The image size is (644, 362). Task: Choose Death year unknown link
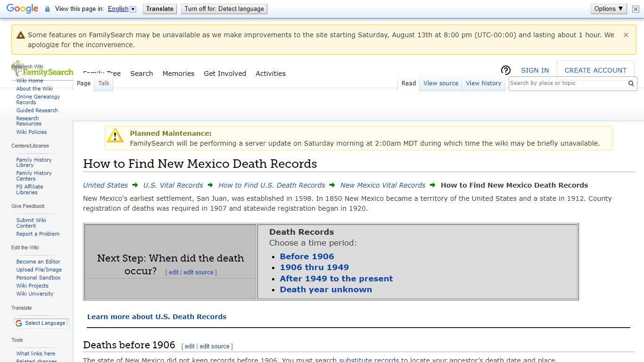coord(326,289)
